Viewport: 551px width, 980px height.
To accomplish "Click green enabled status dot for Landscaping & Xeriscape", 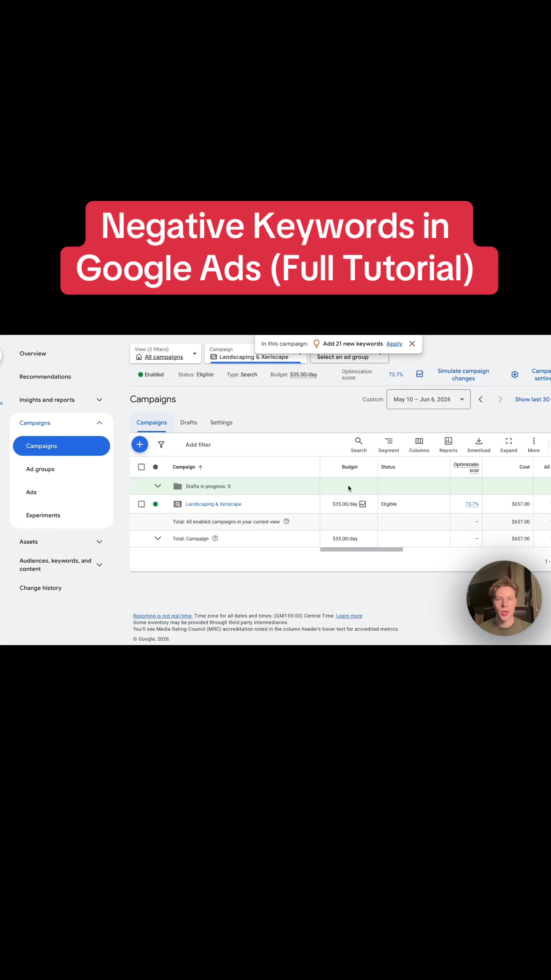I will tap(156, 504).
